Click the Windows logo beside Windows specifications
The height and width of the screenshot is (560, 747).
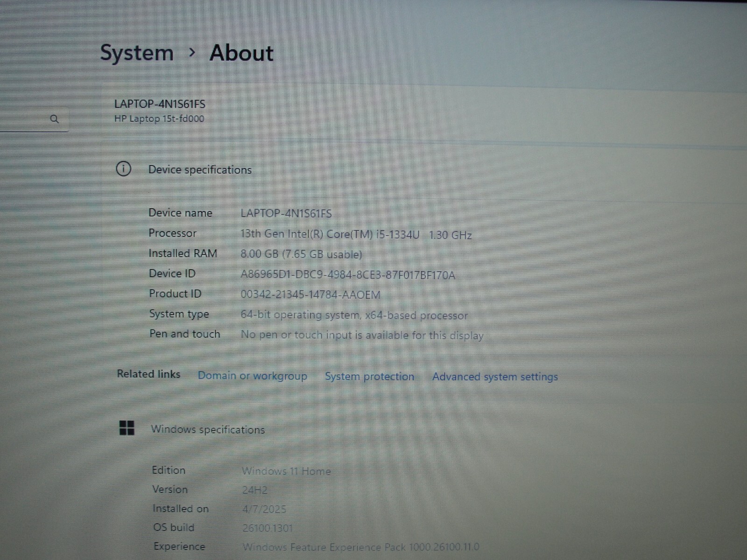pos(127,427)
